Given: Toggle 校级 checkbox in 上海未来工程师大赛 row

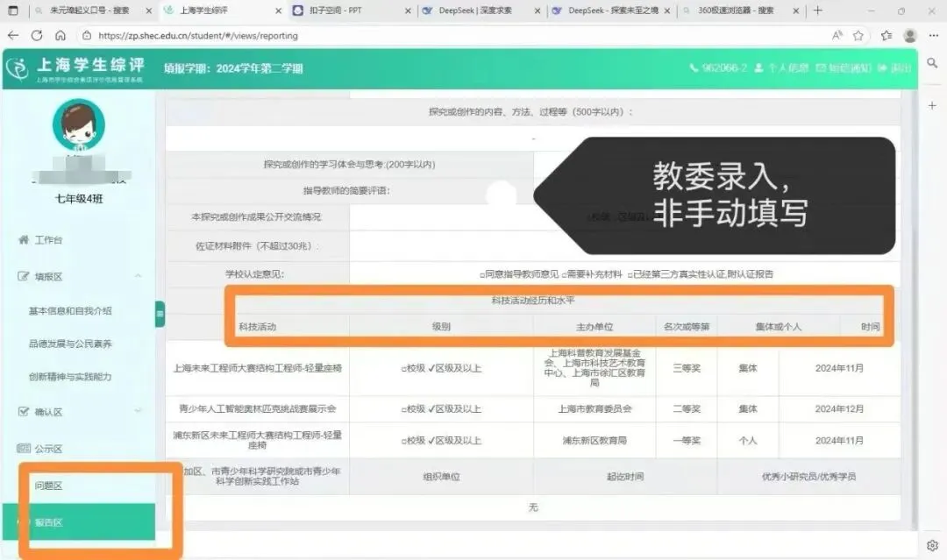Looking at the screenshot, I should (404, 369).
